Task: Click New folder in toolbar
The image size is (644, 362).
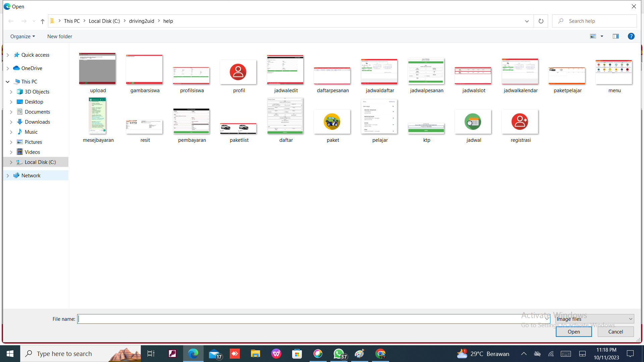Action: pyautogui.click(x=60, y=36)
